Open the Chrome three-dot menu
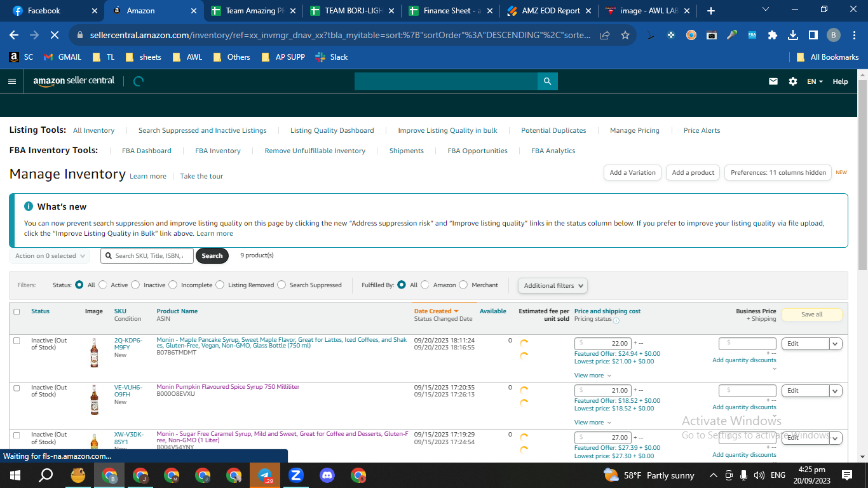868x488 pixels. click(x=854, y=36)
